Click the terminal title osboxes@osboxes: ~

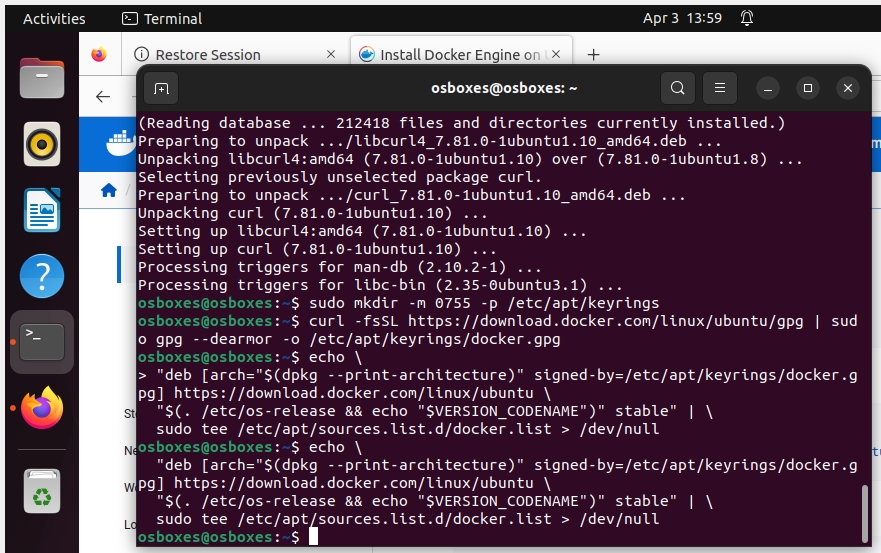pos(504,88)
